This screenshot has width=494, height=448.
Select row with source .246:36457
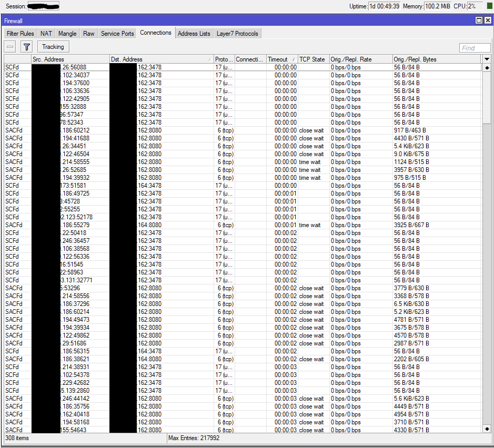point(243,241)
